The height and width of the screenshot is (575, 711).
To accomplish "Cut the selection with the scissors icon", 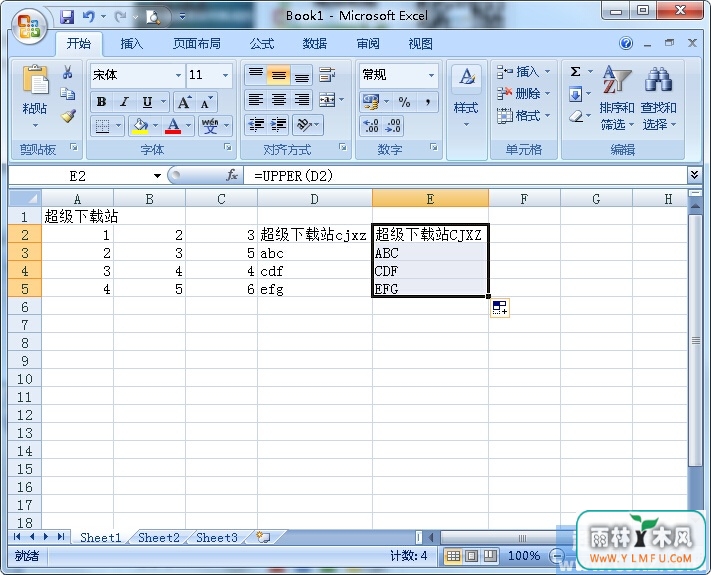I will (x=68, y=72).
